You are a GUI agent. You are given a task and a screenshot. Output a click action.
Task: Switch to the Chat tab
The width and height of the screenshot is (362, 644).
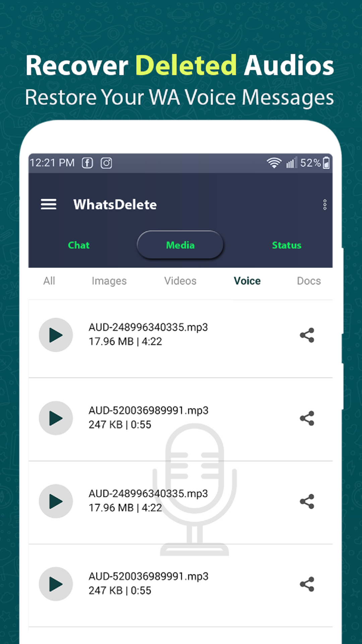(x=79, y=245)
